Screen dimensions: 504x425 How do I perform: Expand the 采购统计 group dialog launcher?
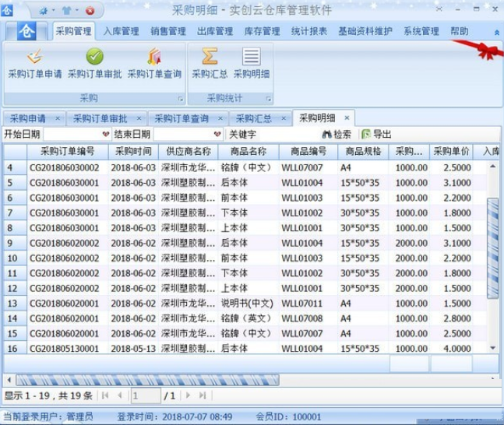(x=269, y=99)
